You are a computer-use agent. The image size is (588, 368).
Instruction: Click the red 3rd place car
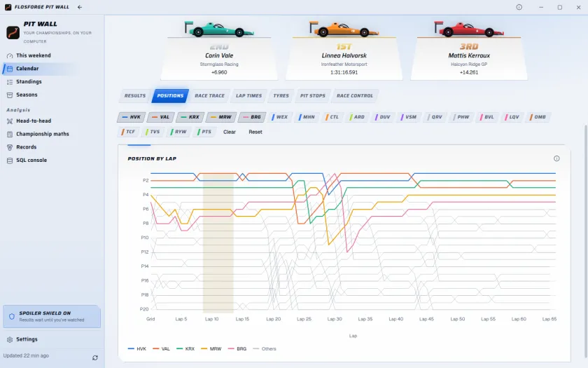(469, 29)
